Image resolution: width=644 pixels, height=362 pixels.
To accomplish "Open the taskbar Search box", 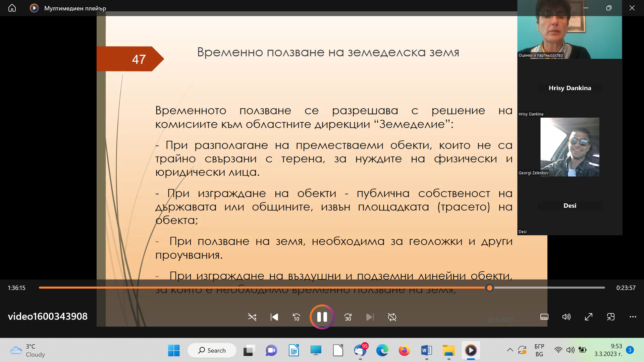I will coord(212,350).
